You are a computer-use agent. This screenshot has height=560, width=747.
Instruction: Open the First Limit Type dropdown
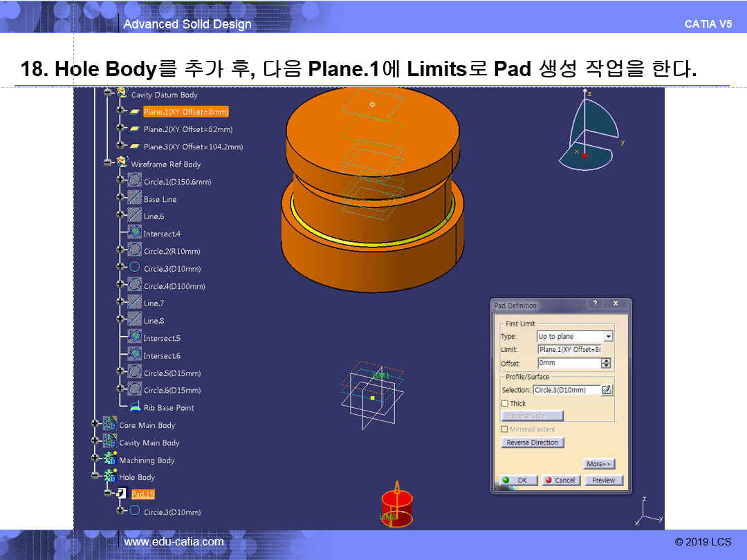coord(608,337)
